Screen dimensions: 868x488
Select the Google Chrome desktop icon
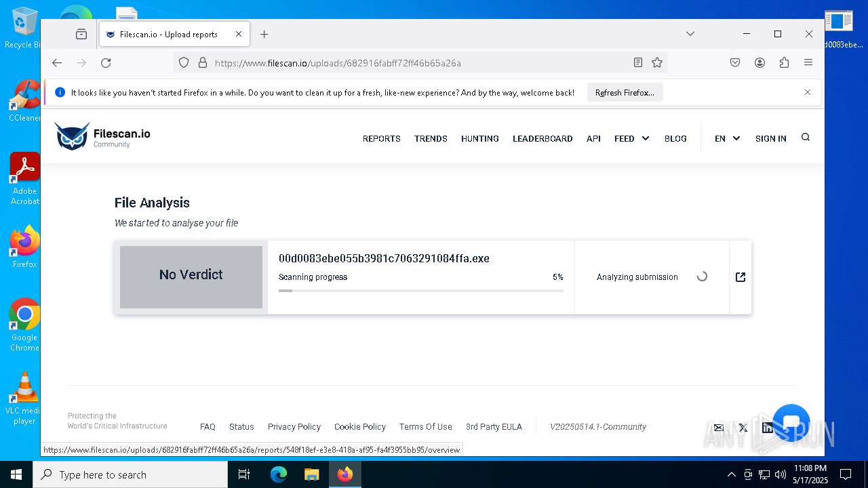[24, 325]
